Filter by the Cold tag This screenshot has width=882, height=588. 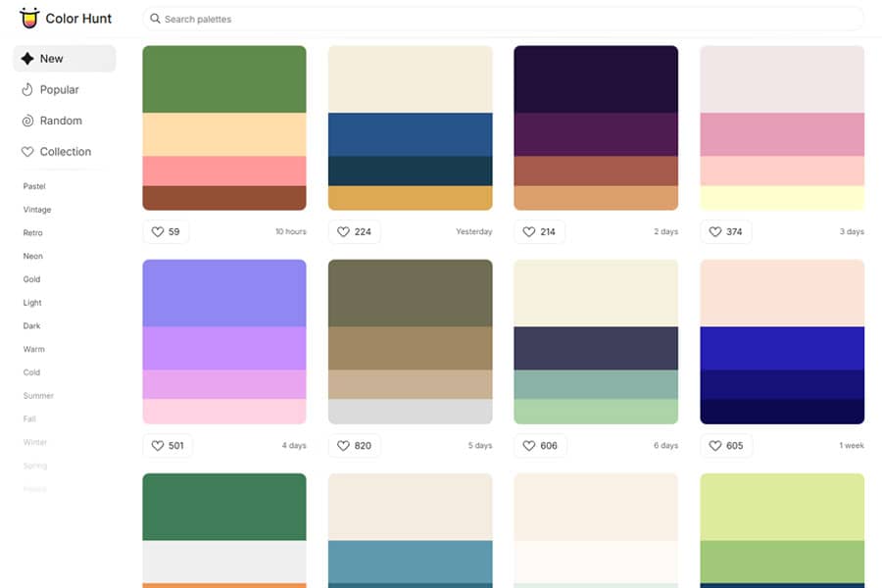(x=31, y=372)
